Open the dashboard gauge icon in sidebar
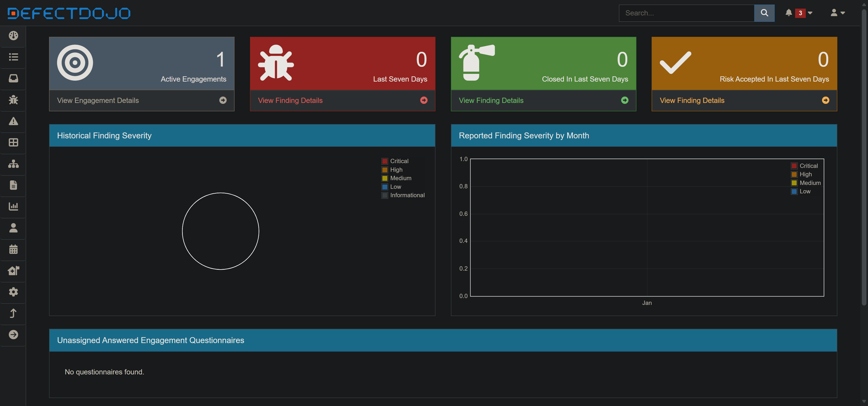 point(13,35)
